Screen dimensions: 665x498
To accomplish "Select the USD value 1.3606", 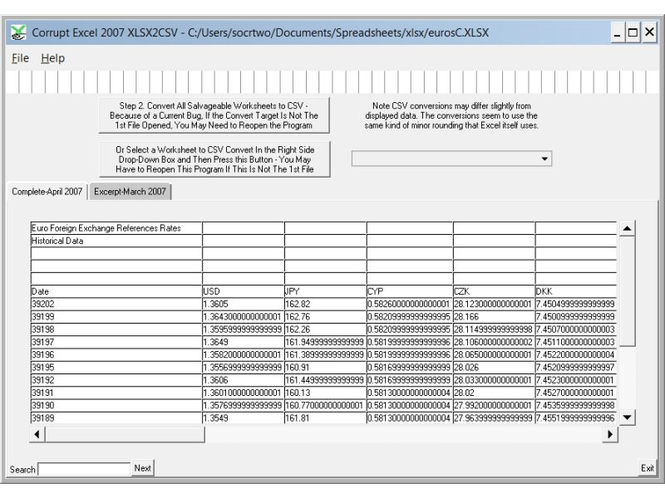I will pos(243,380).
